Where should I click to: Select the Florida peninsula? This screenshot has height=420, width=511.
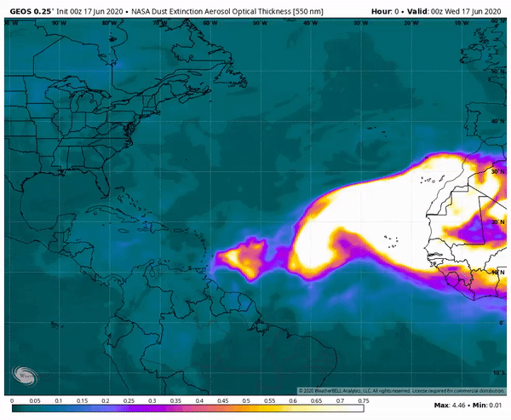point(101,182)
